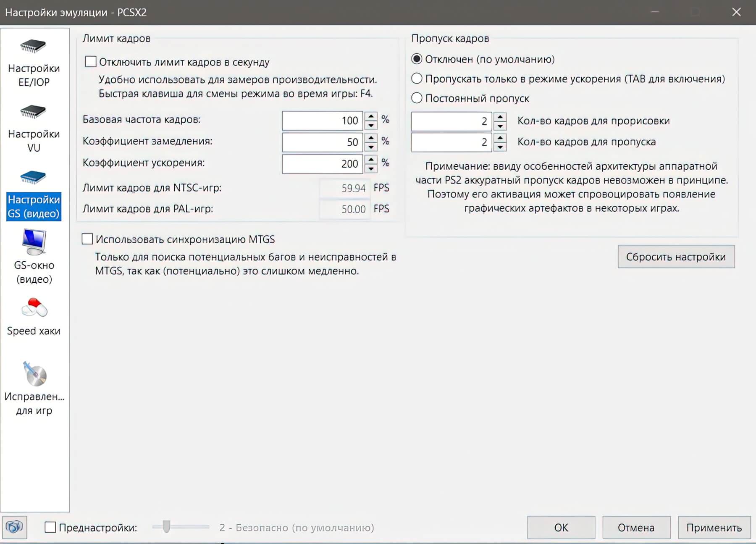Toggle Использовать синхронизацию MTGS checkbox
The width and height of the screenshot is (756, 544).
(87, 239)
